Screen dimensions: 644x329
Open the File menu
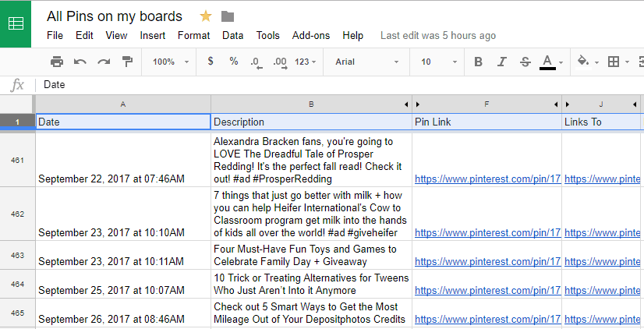(55, 35)
